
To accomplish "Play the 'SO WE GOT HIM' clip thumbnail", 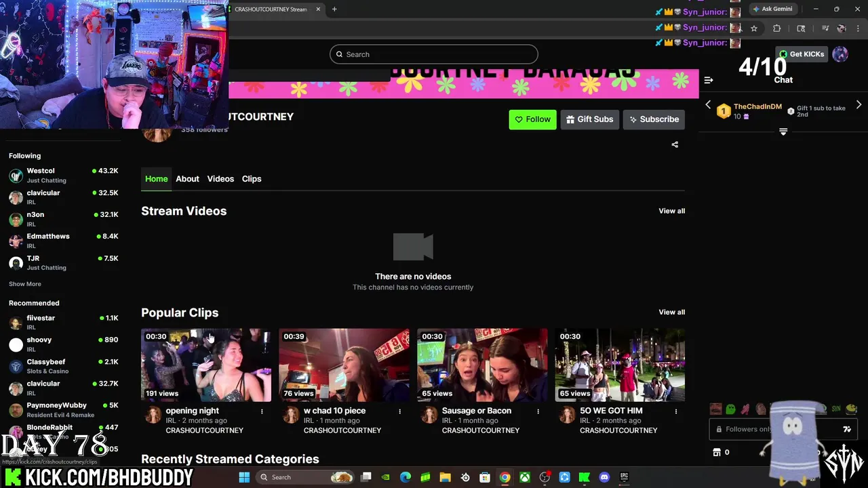I will pos(620,365).
